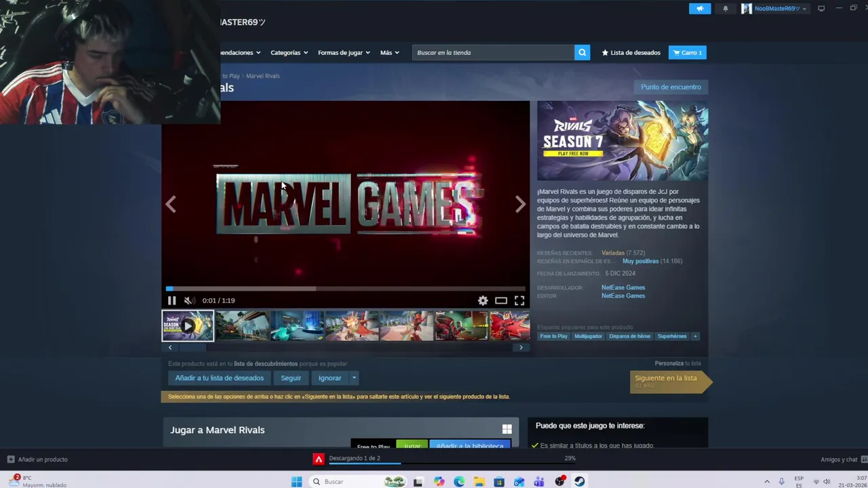Select the Season 7 trailer thumbnail

(188, 326)
